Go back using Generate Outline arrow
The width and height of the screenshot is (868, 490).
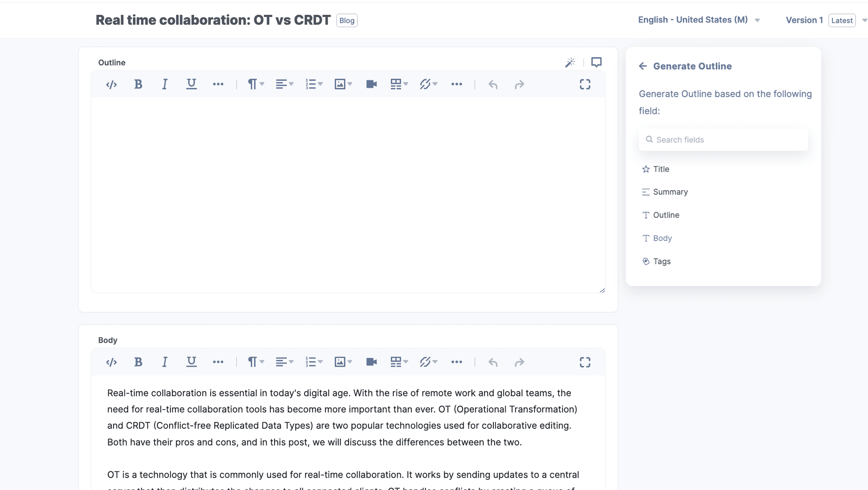pos(643,66)
